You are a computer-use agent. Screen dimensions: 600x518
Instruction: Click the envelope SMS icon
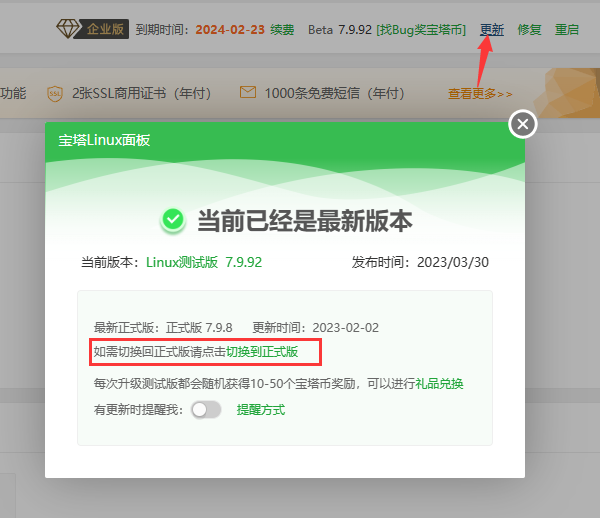click(248, 92)
